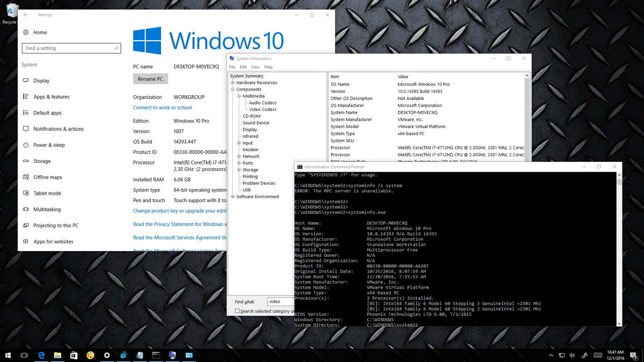
Task: Open the Offline maps icon
Action: (x=26, y=178)
